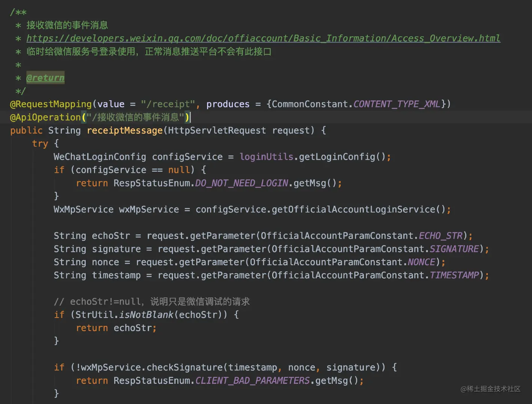The width and height of the screenshot is (532, 404).
Task: Click the DO_NOT_NEED_LOGIN enum constant
Action: pyautogui.click(x=241, y=183)
